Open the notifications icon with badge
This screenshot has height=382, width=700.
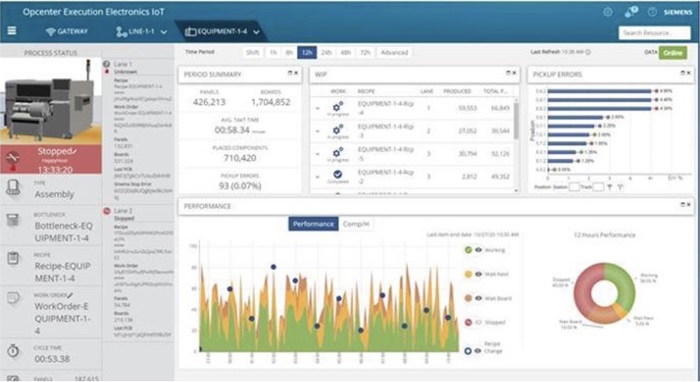tap(631, 12)
